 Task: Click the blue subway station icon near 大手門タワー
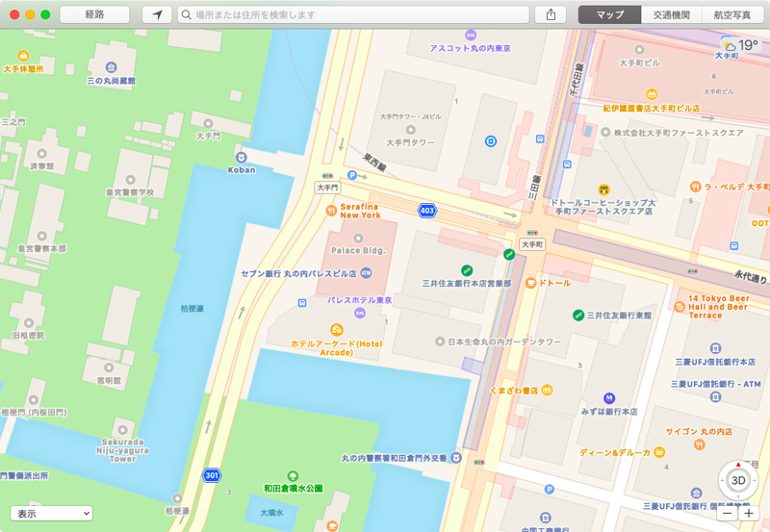tap(491, 141)
